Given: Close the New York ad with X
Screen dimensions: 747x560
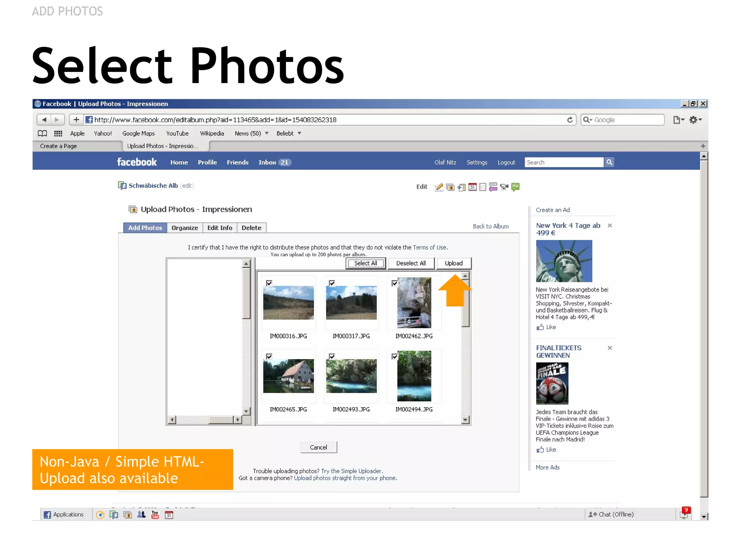Looking at the screenshot, I should coord(609,226).
